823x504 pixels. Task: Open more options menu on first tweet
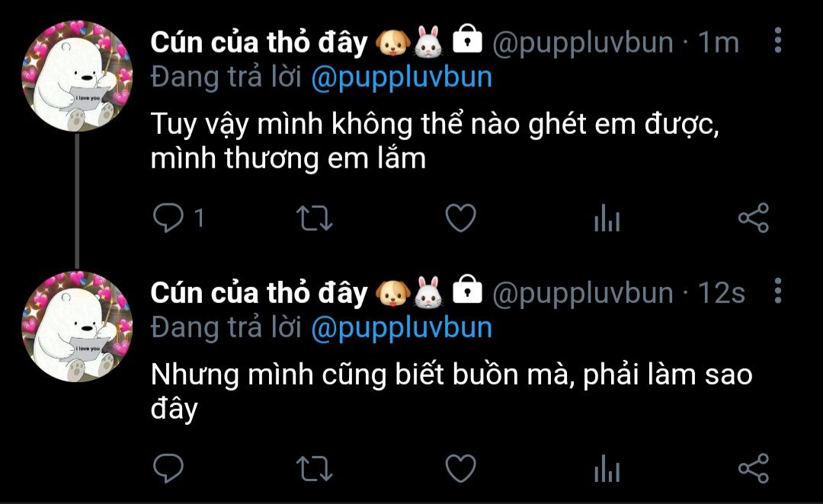pyautogui.click(x=778, y=40)
